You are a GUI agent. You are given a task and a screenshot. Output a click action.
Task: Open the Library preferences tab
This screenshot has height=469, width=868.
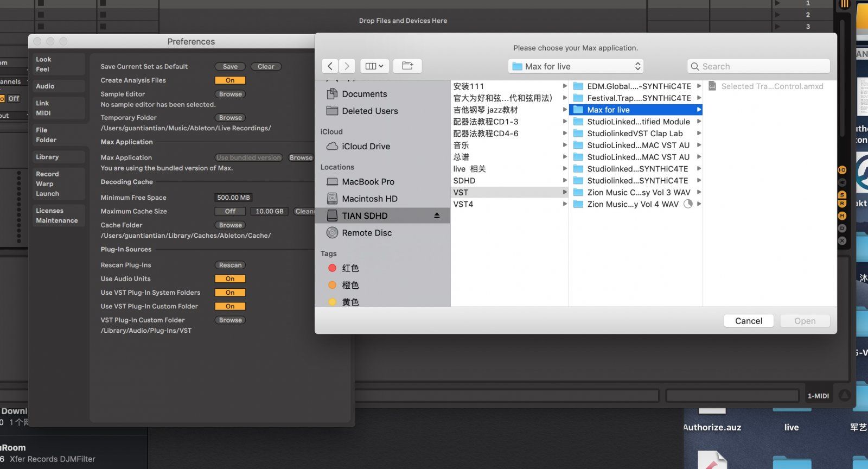58,157
